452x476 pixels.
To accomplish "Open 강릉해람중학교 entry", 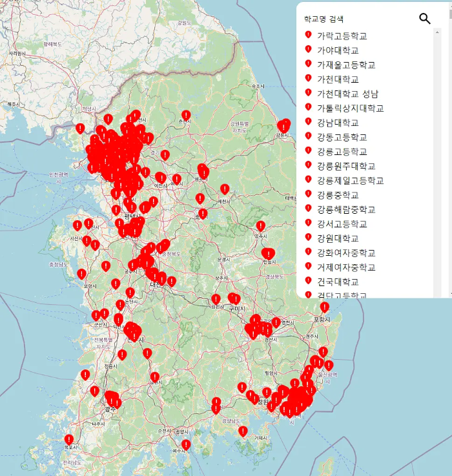I will click(x=346, y=209).
